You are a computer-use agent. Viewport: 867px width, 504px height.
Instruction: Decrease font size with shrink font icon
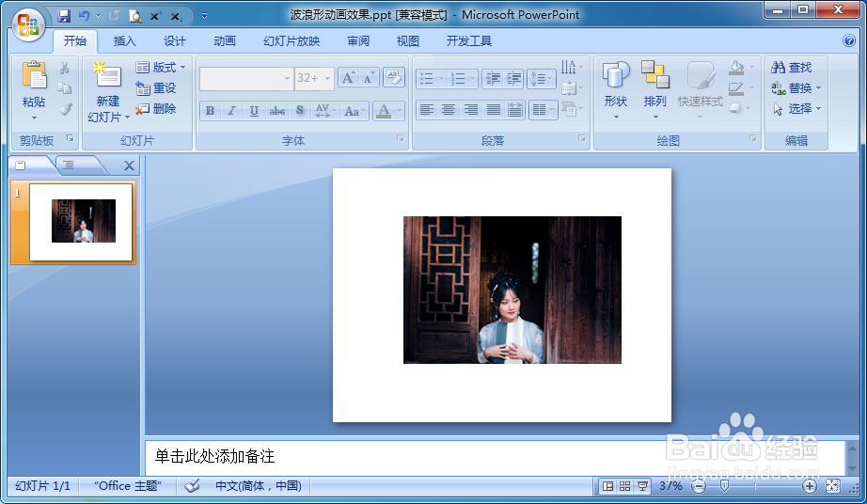click(369, 78)
